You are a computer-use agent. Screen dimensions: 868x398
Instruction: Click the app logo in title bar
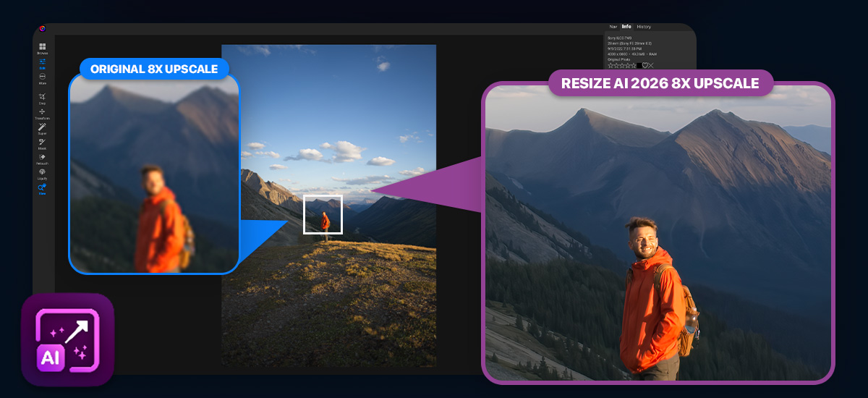click(42, 29)
